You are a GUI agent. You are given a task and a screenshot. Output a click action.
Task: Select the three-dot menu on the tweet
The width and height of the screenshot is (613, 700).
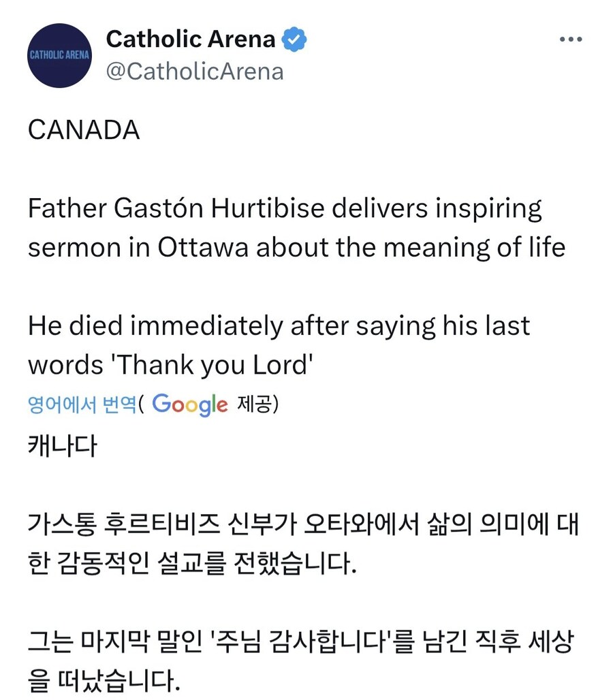coord(571,39)
